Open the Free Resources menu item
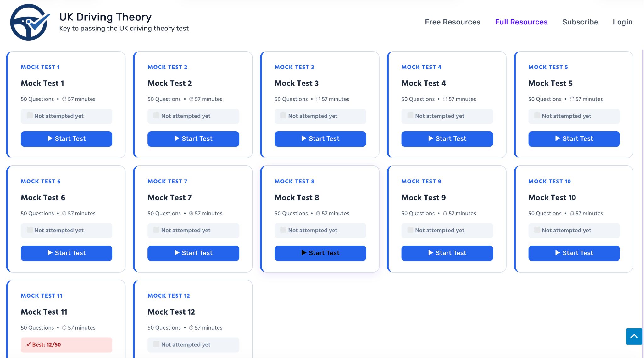644x358 pixels. 452,22
